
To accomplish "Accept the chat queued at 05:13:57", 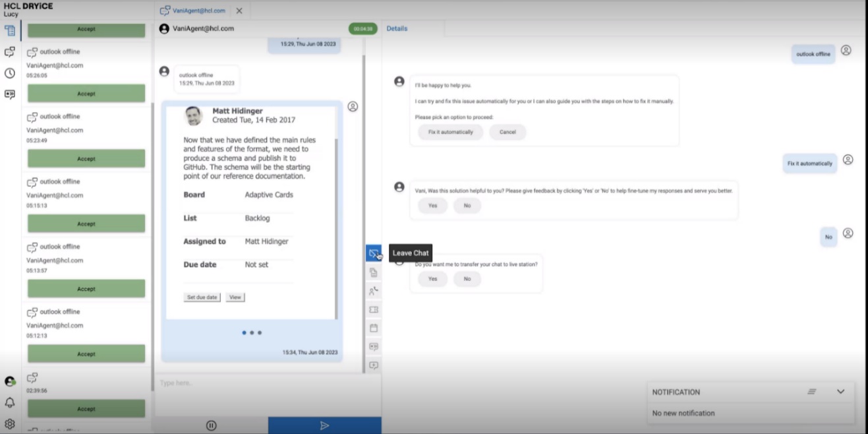I will [x=86, y=289].
